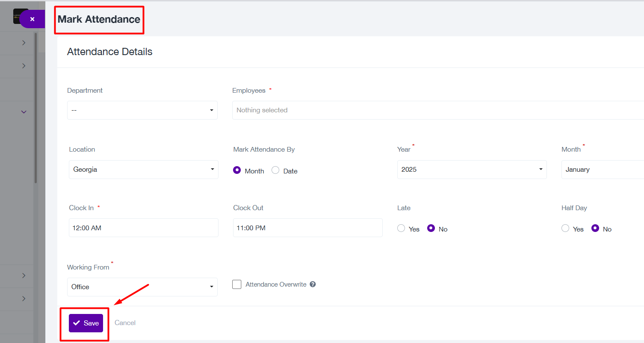The height and width of the screenshot is (343, 644).
Task: Open the Year dropdown showing 2025
Action: (x=472, y=170)
